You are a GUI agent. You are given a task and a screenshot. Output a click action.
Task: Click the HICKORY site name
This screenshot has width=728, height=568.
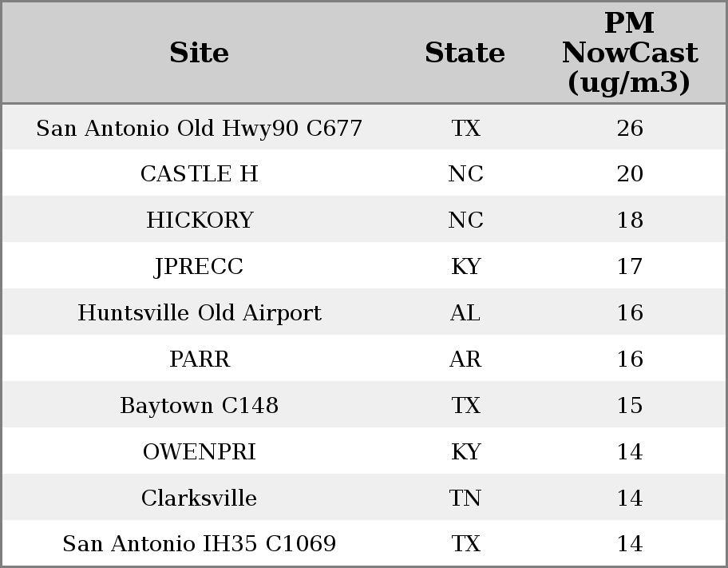[199, 220]
